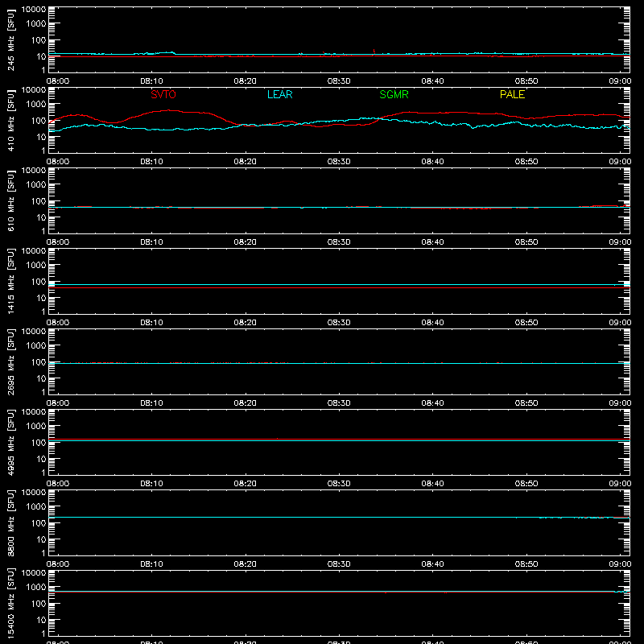Screen dimensions: 644x644
Task: Click 08:00 time label under 245 MHz plot
Action: click(x=58, y=81)
